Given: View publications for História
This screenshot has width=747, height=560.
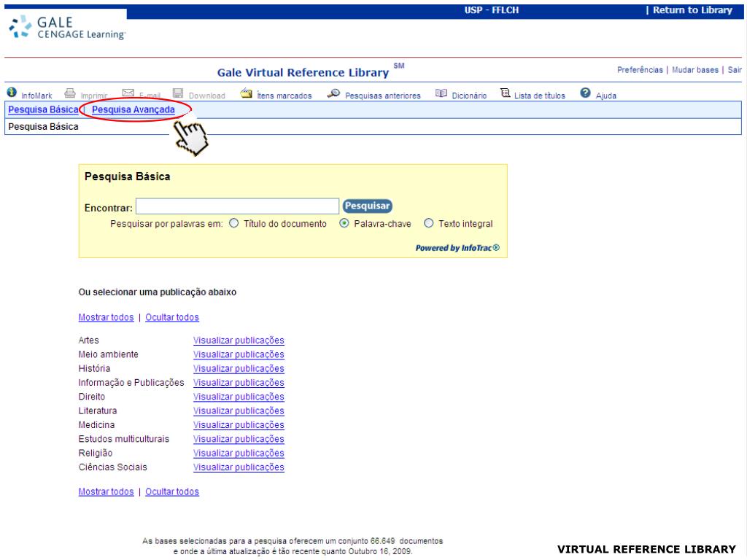Looking at the screenshot, I should 239,368.
